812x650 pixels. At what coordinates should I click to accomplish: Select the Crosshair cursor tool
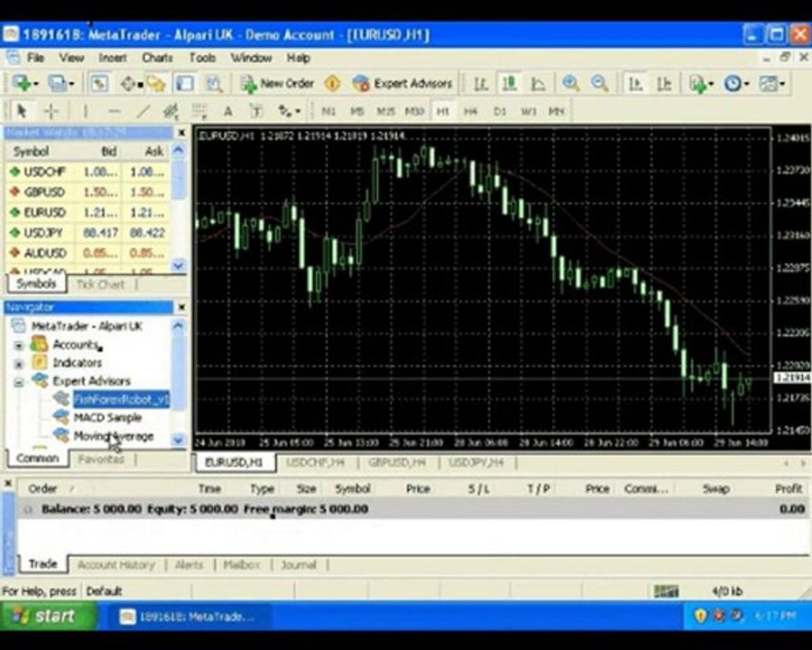click(51, 111)
